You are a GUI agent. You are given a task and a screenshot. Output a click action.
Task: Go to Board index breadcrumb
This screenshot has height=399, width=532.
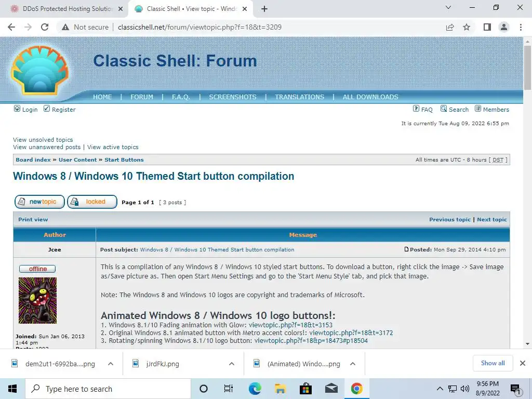point(33,160)
